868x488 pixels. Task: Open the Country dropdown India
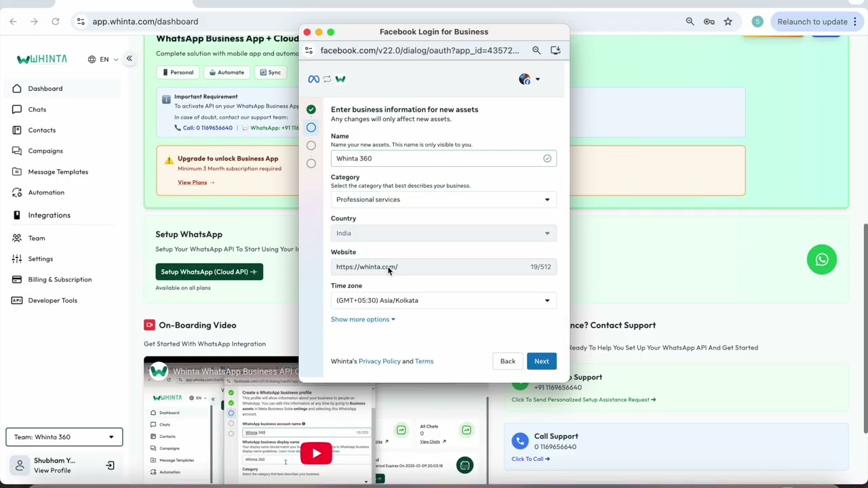[x=443, y=233]
